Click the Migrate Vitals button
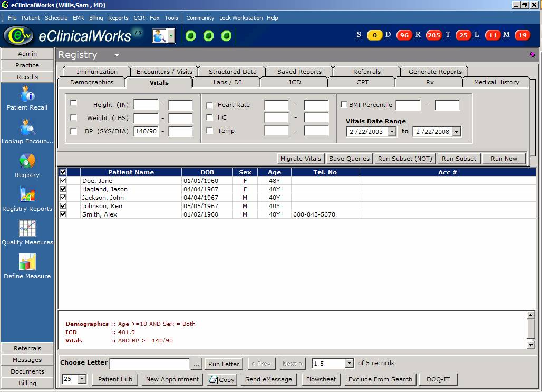The image size is (542, 392). point(301,159)
